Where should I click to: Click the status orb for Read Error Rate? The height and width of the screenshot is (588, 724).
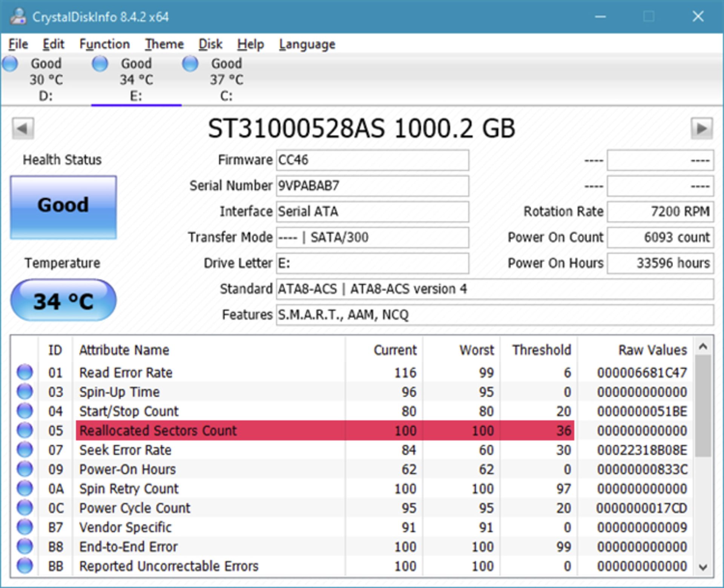point(25,372)
